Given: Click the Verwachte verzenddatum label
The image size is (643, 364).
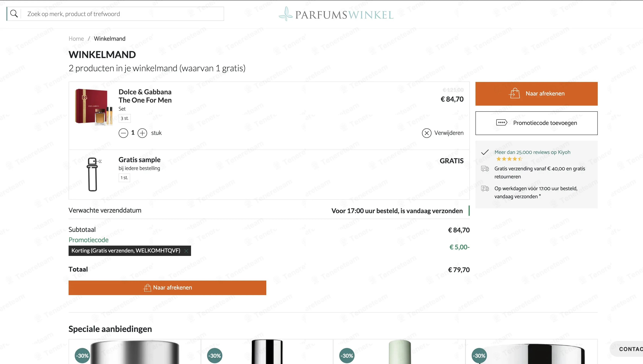Looking at the screenshot, I should 105,210.
